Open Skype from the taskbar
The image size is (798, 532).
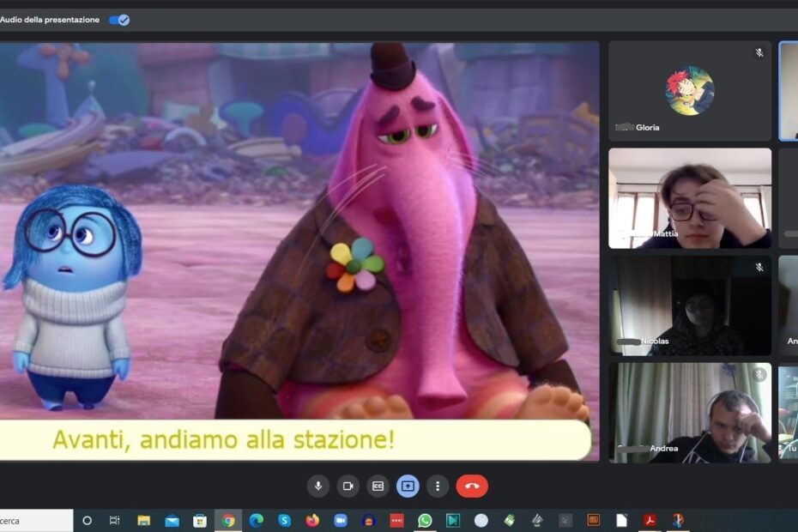[284, 520]
